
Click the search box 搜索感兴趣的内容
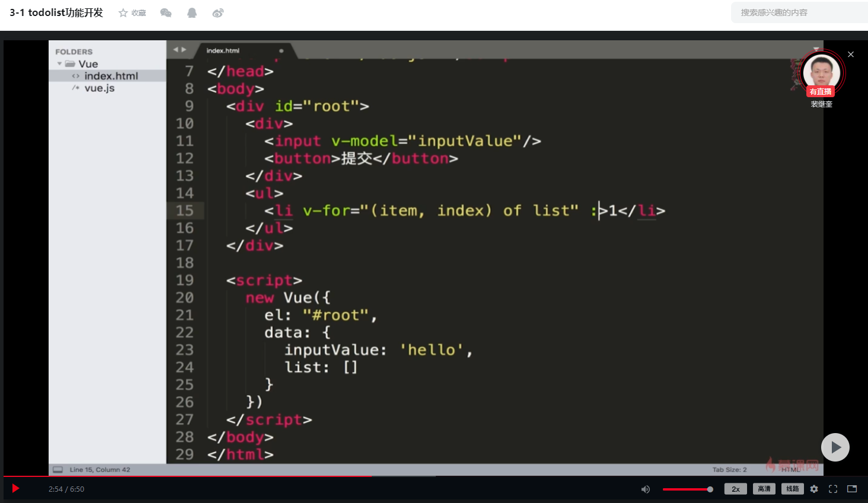click(x=799, y=12)
